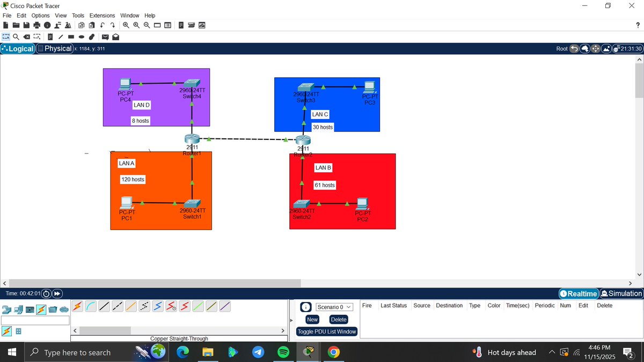This screenshot has height=362, width=644.
Task: Select the Place Note tool
Action: tap(50, 36)
